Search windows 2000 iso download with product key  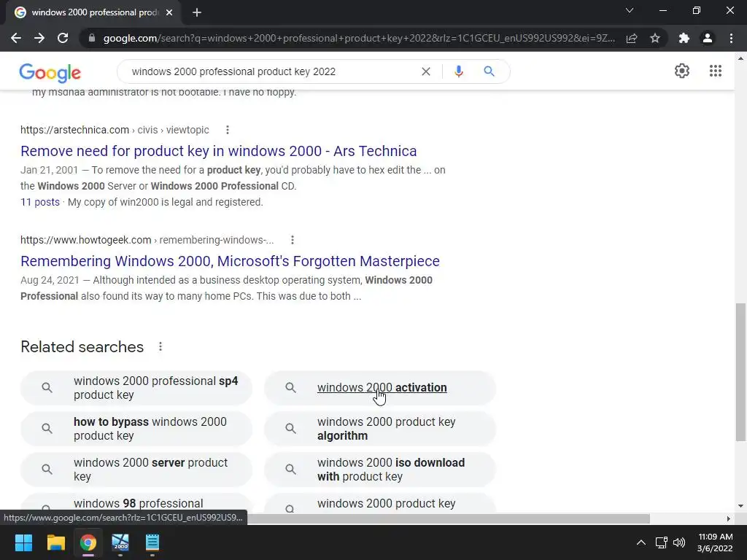(x=380, y=470)
